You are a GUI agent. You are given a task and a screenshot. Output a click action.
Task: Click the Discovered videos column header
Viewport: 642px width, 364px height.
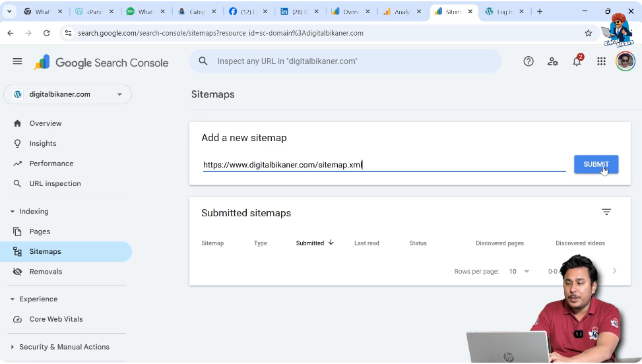580,243
